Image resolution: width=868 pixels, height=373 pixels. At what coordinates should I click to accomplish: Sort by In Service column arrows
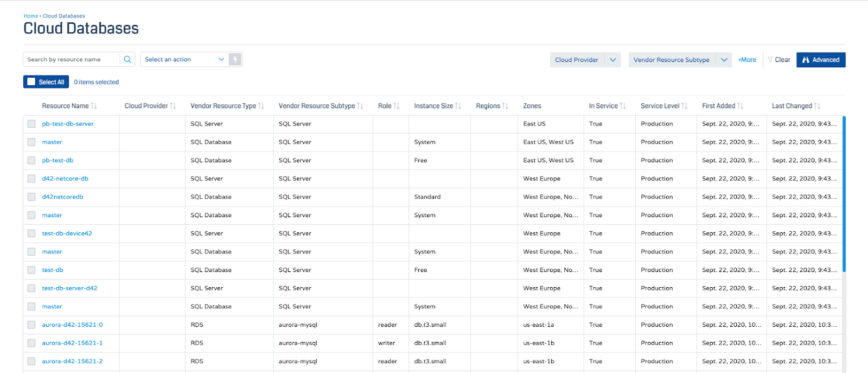tap(623, 106)
